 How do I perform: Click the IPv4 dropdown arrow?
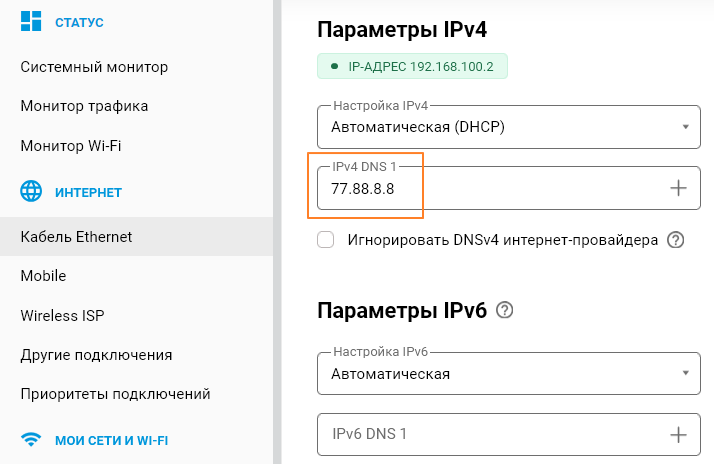(x=685, y=127)
